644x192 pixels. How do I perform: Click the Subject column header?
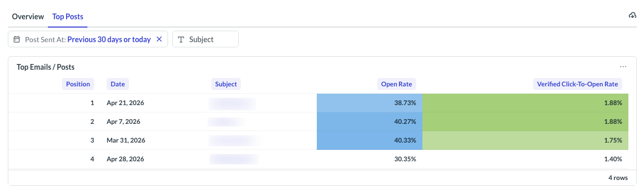point(226,84)
